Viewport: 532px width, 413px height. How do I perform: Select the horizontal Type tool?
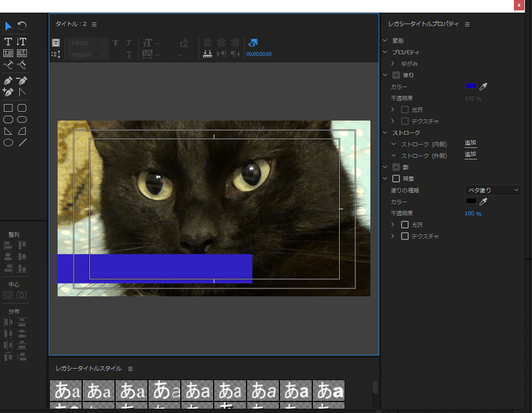8,42
